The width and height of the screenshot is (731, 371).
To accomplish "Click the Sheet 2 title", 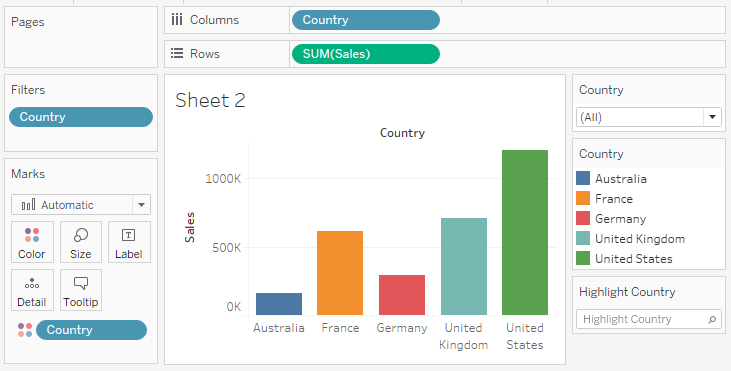I will click(x=210, y=100).
